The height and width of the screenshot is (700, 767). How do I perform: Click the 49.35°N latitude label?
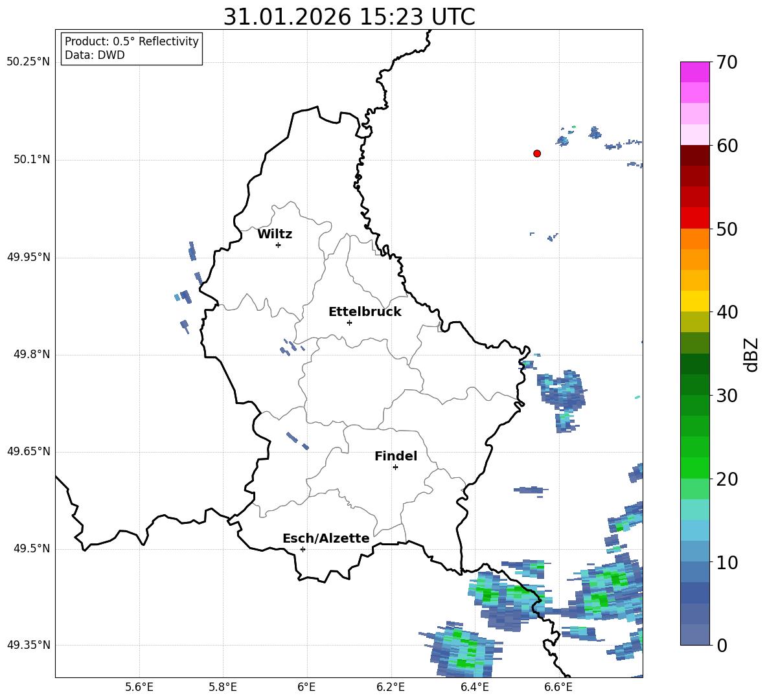pos(28,645)
